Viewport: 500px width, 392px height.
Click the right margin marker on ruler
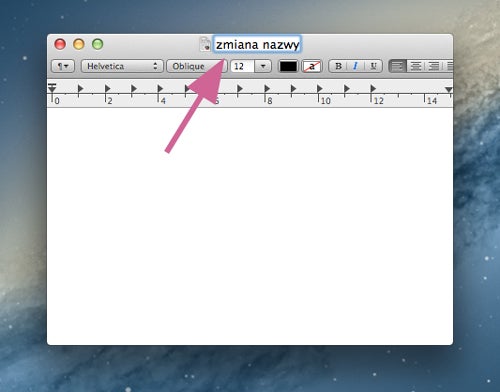pos(449,90)
